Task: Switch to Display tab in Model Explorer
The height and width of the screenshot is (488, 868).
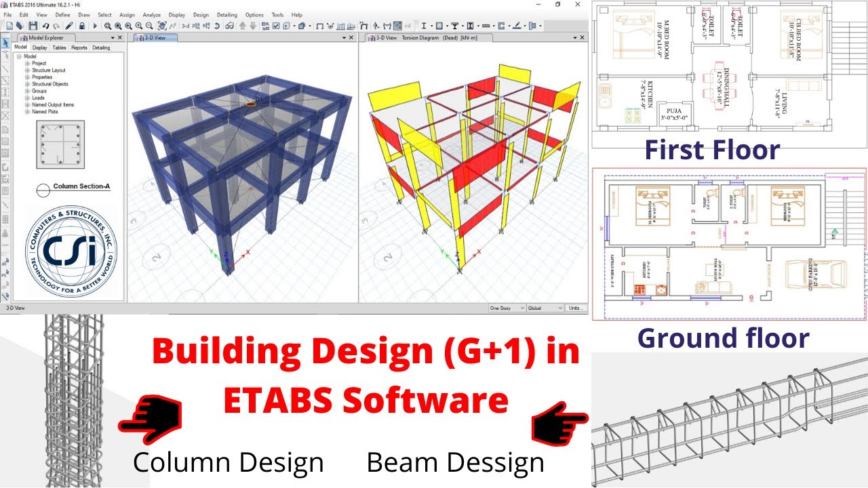Action: point(39,47)
